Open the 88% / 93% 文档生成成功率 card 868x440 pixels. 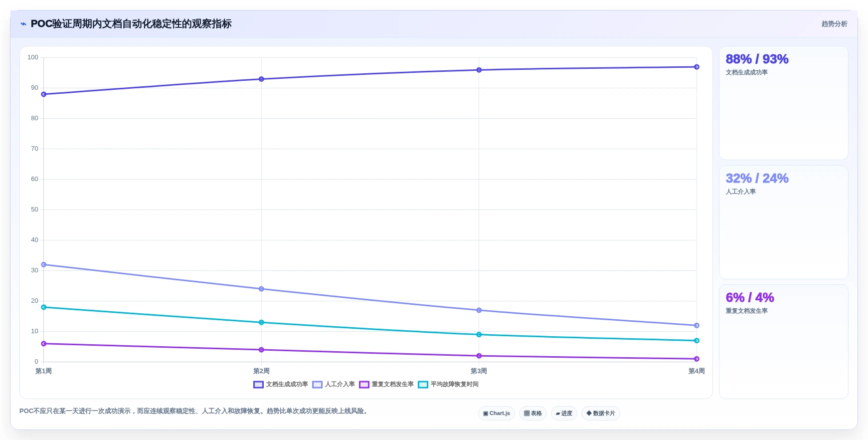pyautogui.click(x=783, y=103)
